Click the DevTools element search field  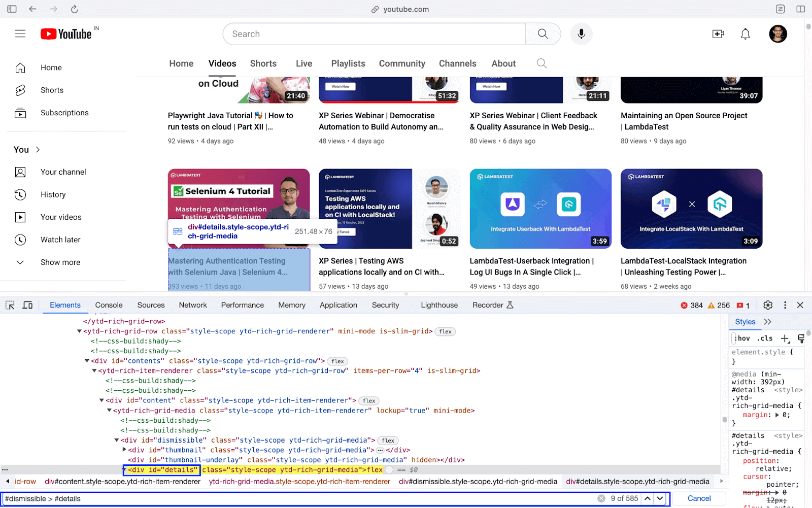click(x=299, y=498)
